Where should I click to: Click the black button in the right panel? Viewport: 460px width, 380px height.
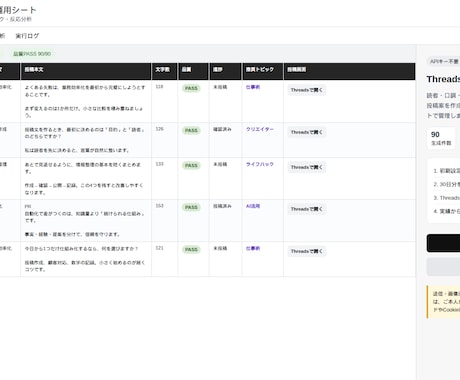[443, 243]
